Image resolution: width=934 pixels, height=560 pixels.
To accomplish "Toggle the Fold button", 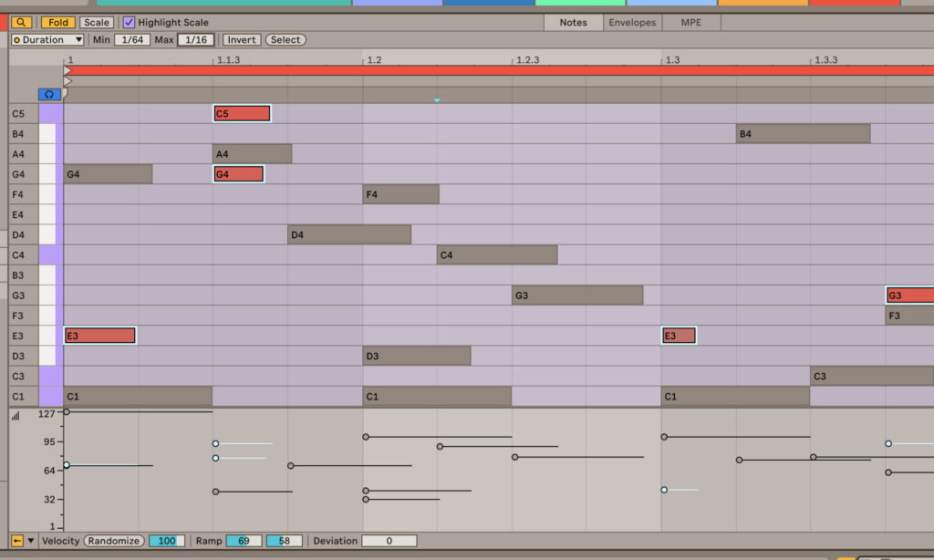I will 57,23.
